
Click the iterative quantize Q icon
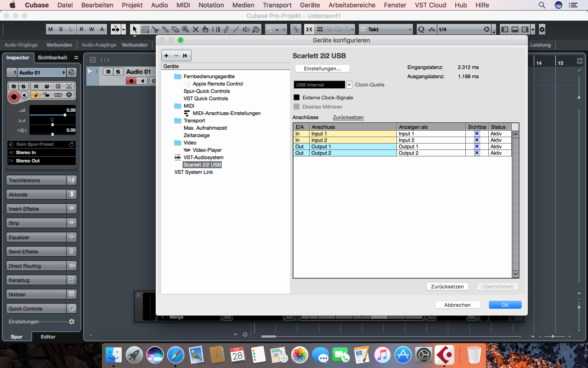[421, 29]
